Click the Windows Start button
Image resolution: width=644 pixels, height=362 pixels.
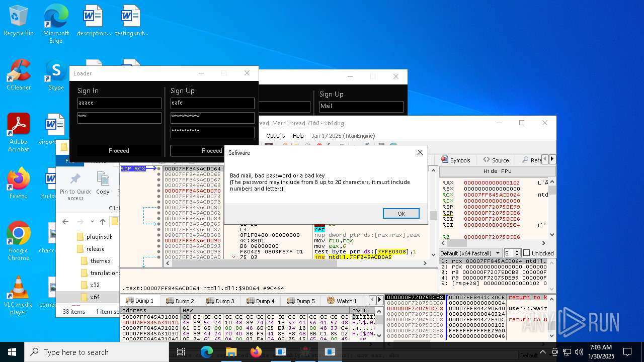(x=12, y=352)
